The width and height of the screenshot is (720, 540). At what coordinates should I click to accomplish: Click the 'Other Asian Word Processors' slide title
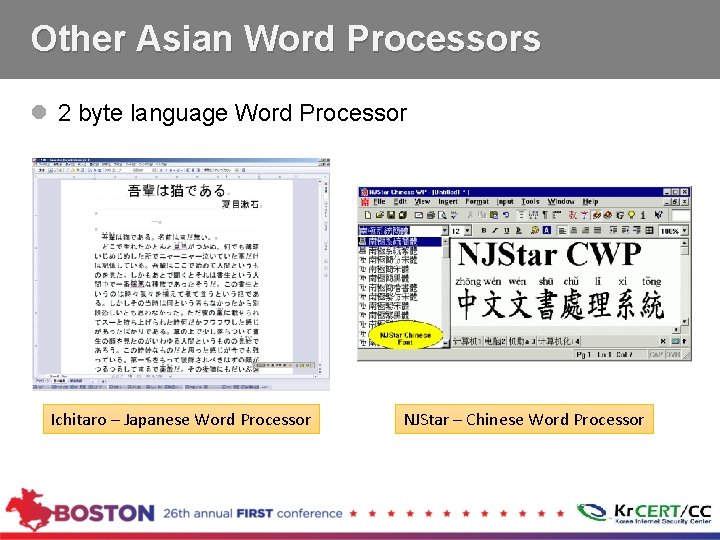(x=286, y=38)
